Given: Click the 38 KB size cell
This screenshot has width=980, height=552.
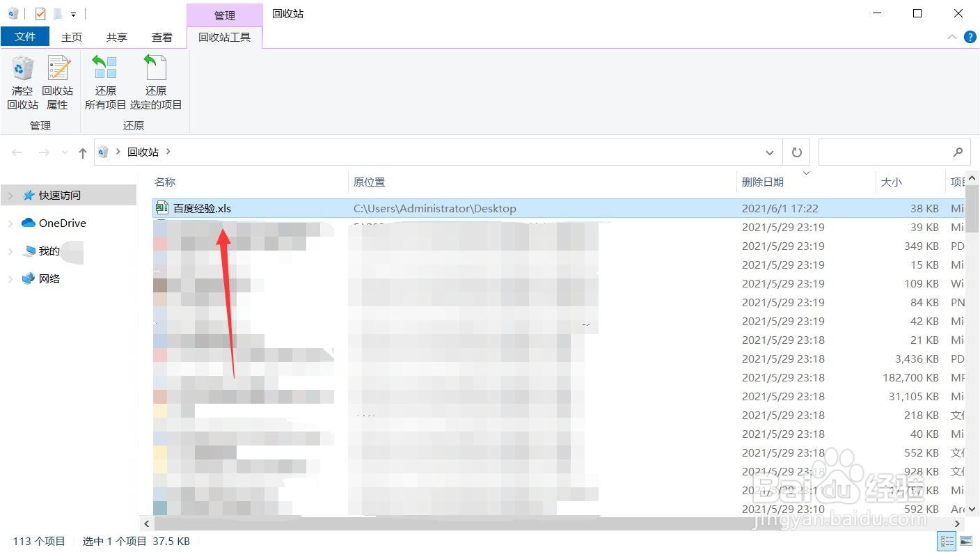Looking at the screenshot, I should coord(924,208).
